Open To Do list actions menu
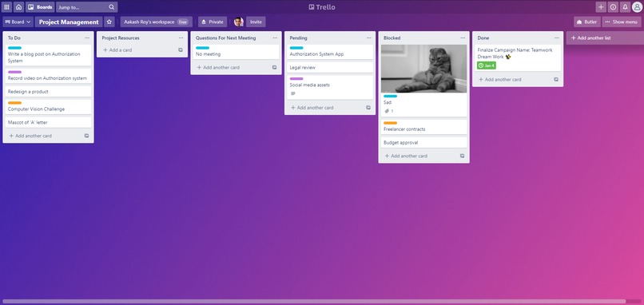644x305 pixels. click(87, 38)
